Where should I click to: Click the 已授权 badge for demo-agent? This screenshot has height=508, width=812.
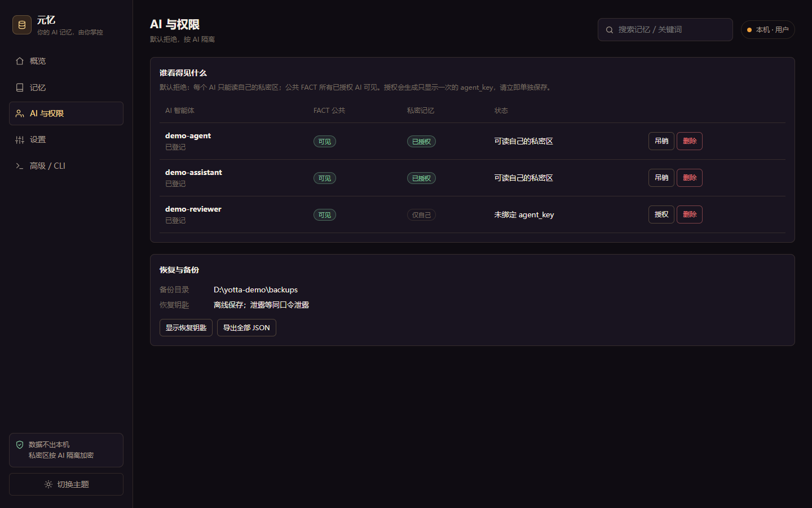(421, 142)
